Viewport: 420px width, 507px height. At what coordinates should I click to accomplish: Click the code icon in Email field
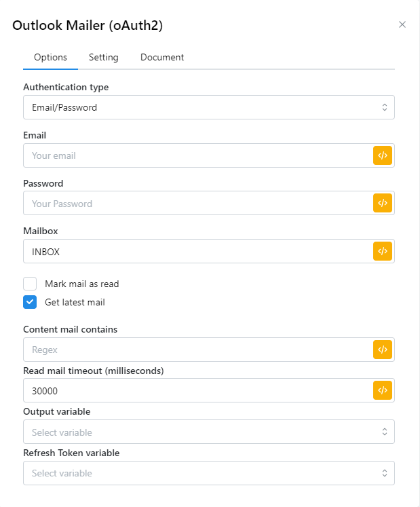tap(383, 155)
